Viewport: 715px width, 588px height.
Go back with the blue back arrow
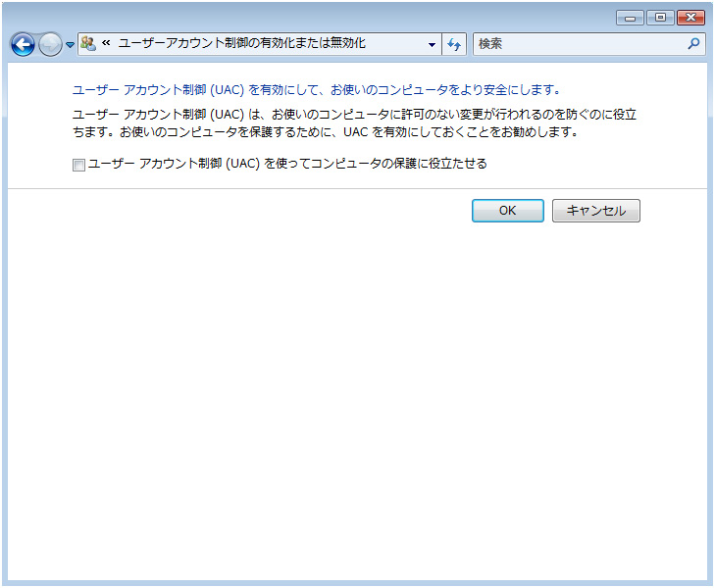[23, 44]
